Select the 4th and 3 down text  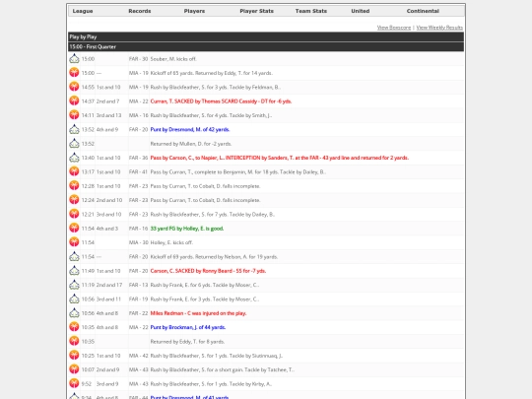click(x=107, y=229)
